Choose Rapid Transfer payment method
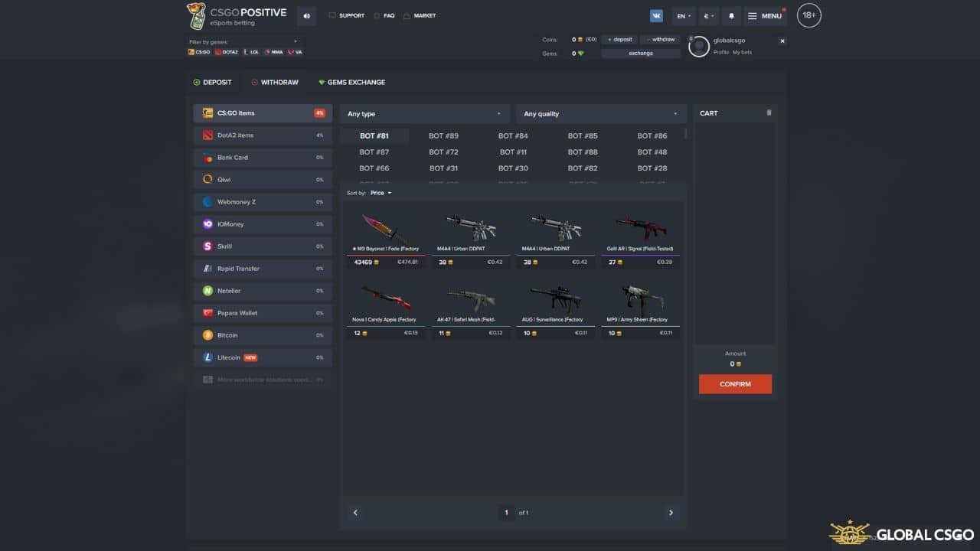The width and height of the screenshot is (980, 551). 263,269
